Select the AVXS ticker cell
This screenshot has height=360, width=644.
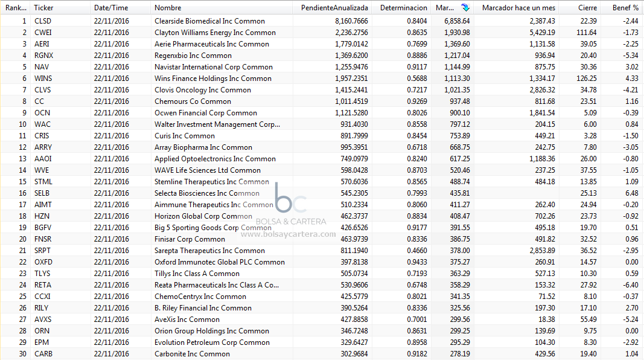click(43, 320)
